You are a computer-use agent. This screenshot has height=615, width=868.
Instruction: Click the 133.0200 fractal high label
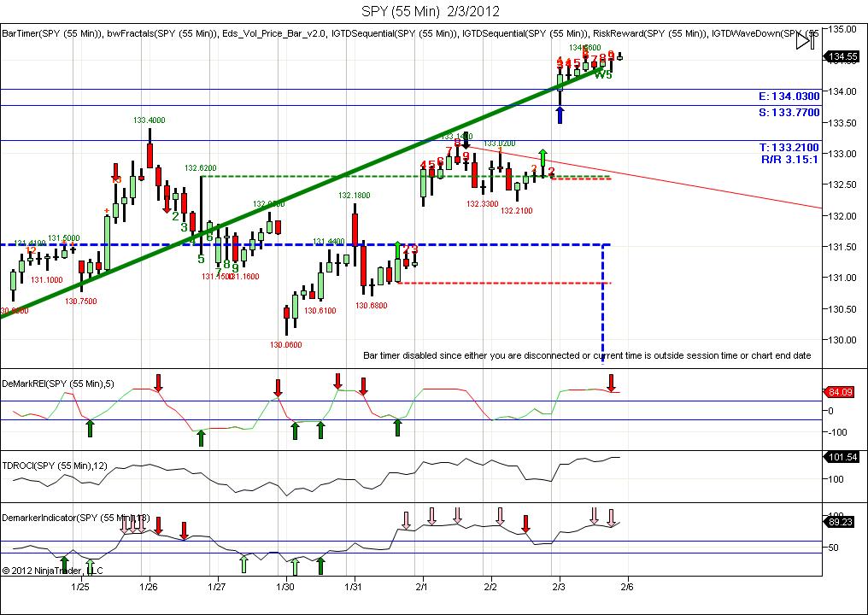point(500,143)
